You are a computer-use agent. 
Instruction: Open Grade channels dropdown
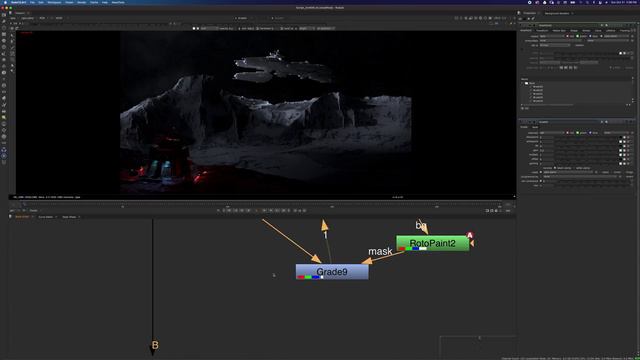pos(552,133)
